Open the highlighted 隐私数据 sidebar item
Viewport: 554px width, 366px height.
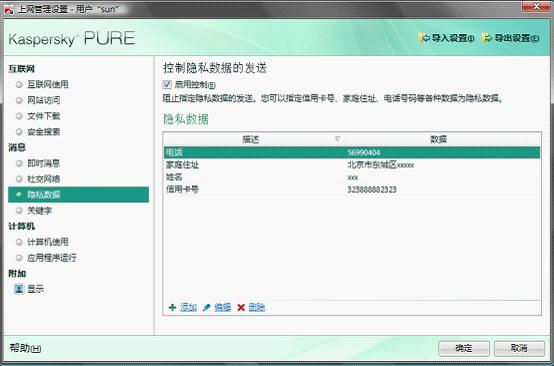point(78,195)
